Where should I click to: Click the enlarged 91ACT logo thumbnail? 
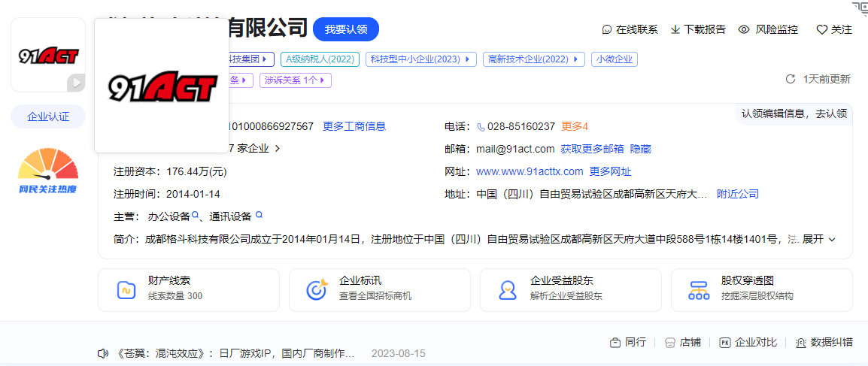pos(162,86)
